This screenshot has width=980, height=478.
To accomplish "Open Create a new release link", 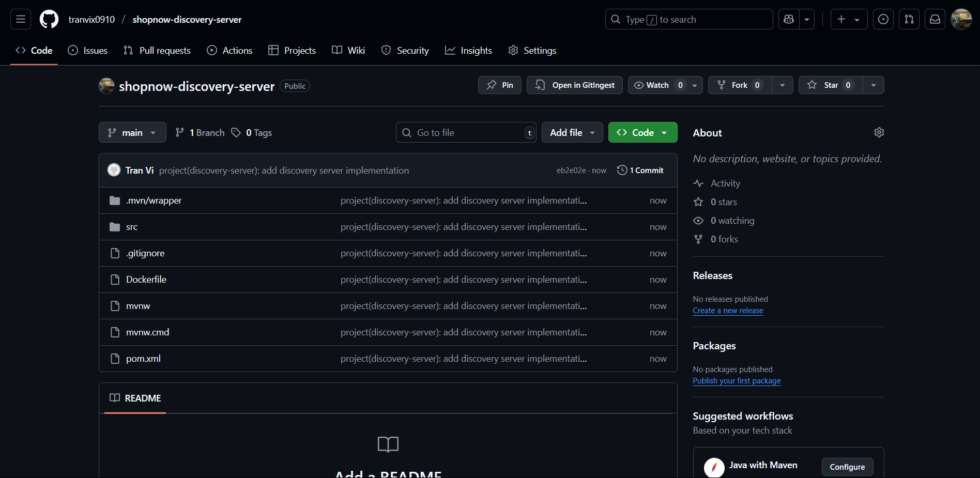I will [x=728, y=310].
